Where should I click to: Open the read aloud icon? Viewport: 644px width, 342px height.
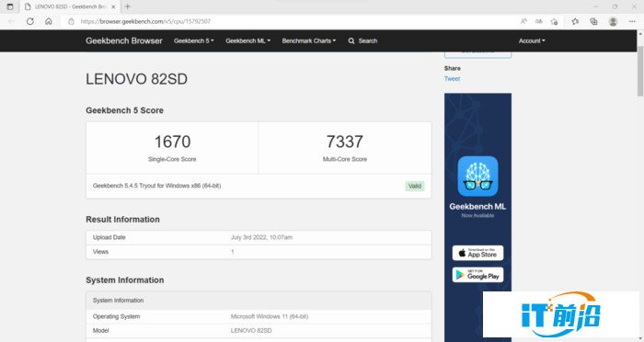pos(523,21)
